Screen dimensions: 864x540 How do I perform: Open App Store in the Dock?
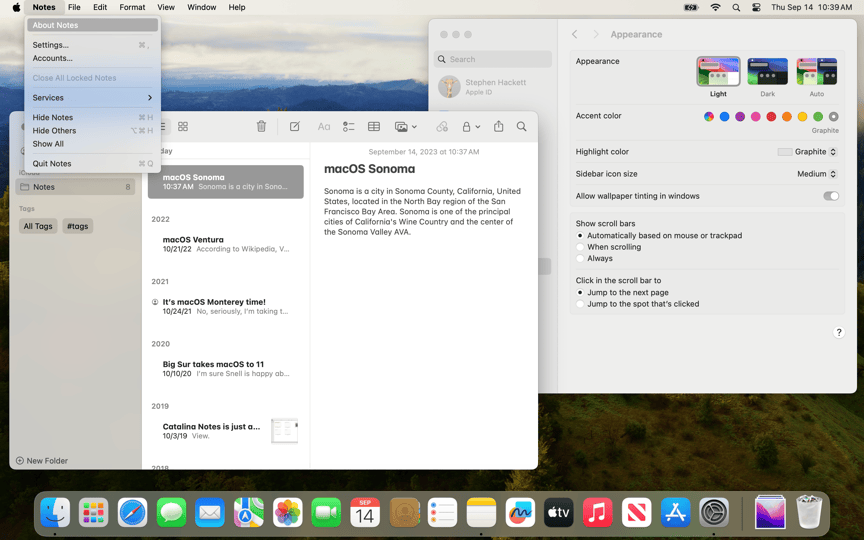[676, 513]
